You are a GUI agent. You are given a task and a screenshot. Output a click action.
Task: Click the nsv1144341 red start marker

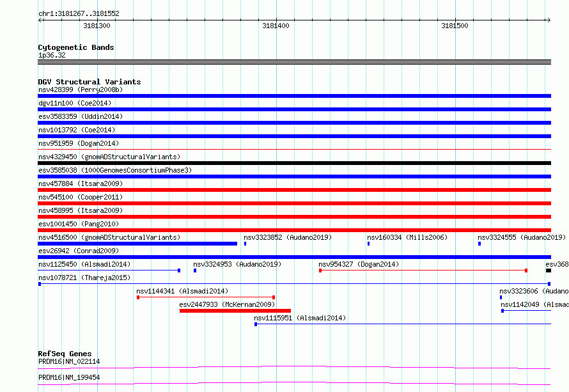(138, 297)
